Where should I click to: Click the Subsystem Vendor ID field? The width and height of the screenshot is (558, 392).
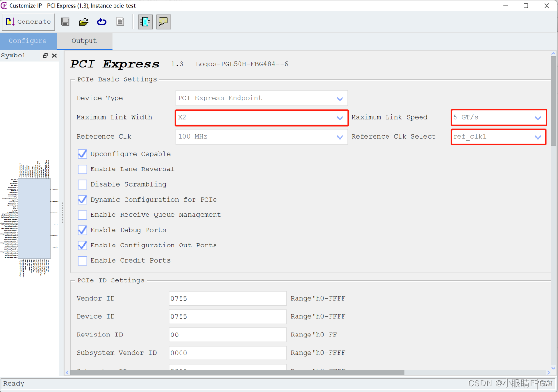click(x=228, y=353)
